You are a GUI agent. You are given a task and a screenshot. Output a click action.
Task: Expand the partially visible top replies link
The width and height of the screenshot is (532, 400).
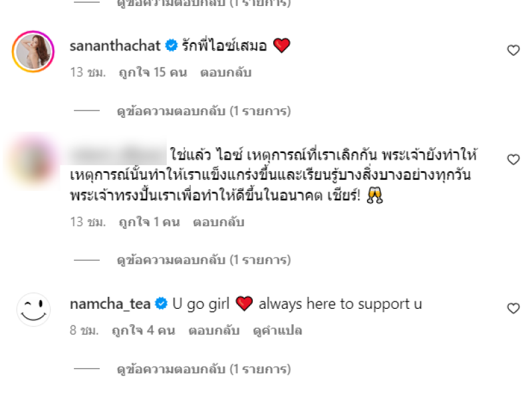tap(203, 3)
